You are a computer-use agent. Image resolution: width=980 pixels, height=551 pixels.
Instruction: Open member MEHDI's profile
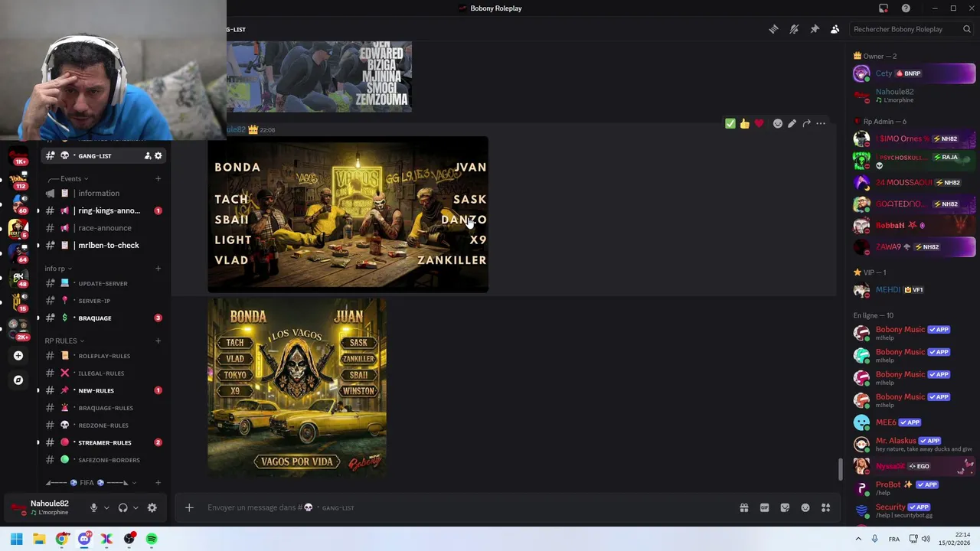point(914,290)
